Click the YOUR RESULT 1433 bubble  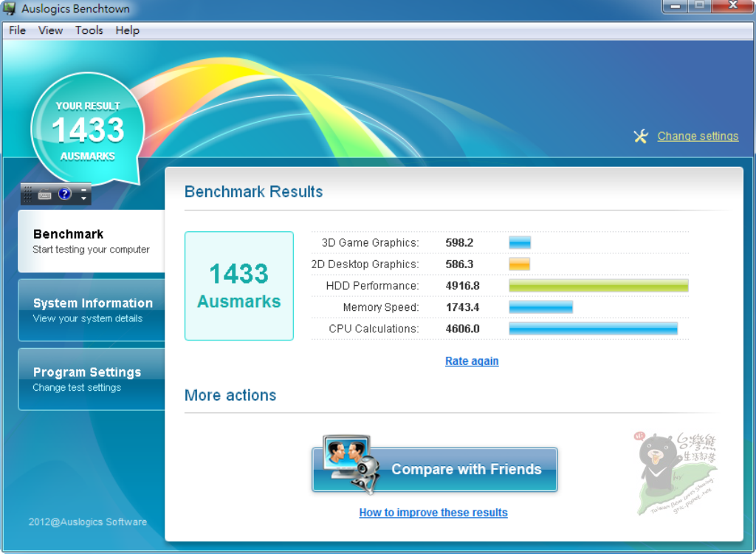pyautogui.click(x=88, y=129)
